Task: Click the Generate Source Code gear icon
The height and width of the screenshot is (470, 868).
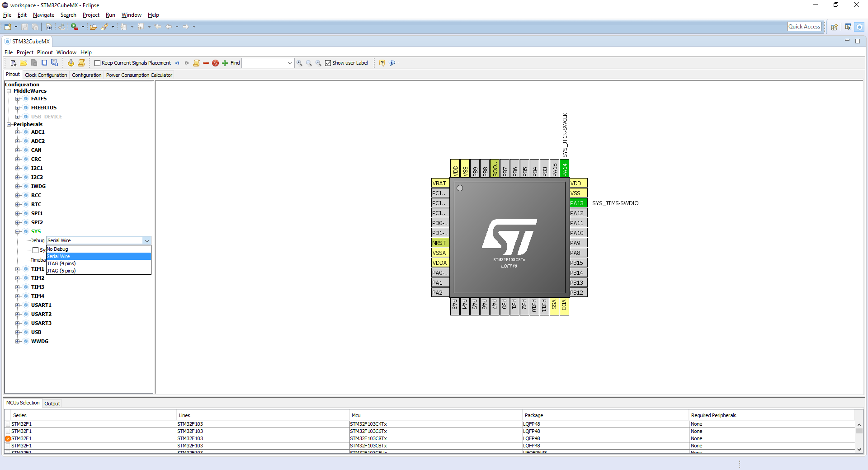Action: point(71,63)
